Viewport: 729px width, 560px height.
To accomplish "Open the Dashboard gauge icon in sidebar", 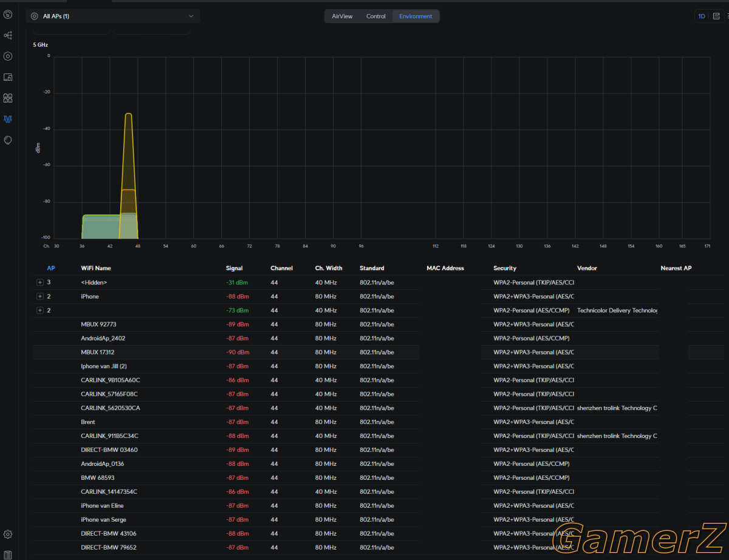I will tap(8, 15).
